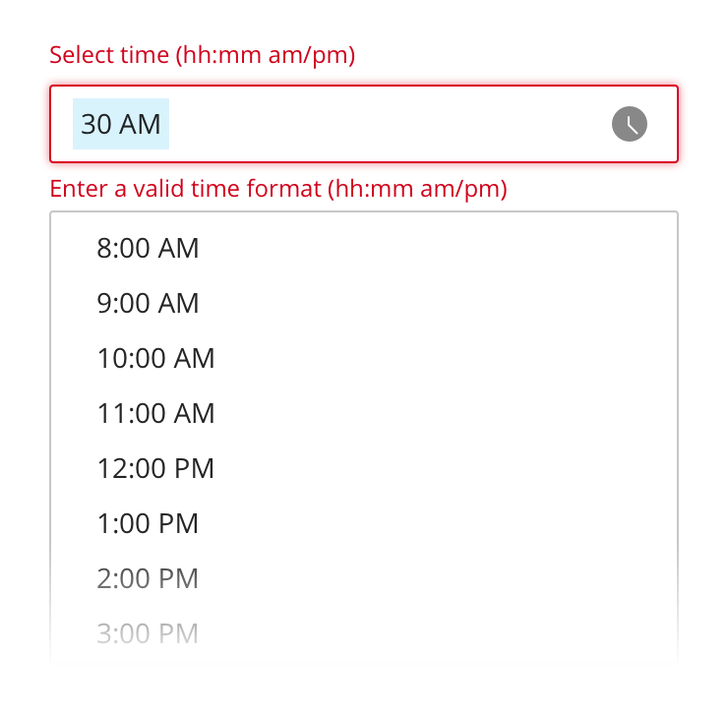The width and height of the screenshot is (728, 714).
Task: Click empty space inside the time input
Action: [x=394, y=124]
